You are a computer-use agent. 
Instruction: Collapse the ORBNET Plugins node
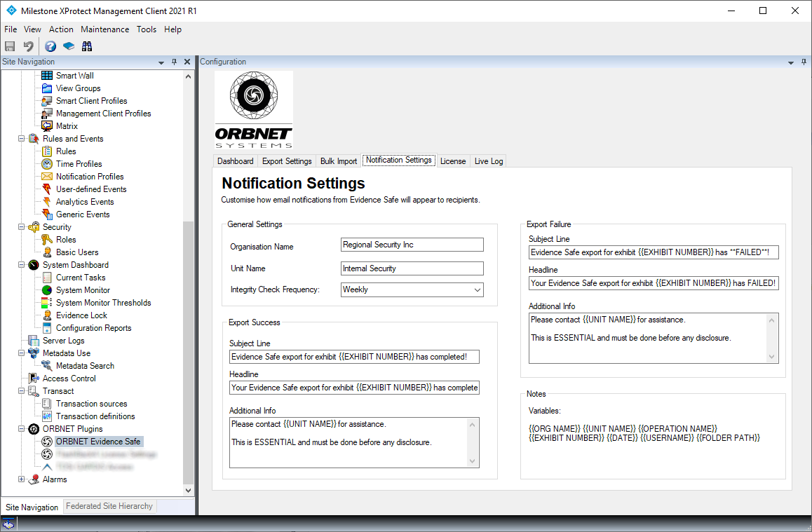click(21, 428)
